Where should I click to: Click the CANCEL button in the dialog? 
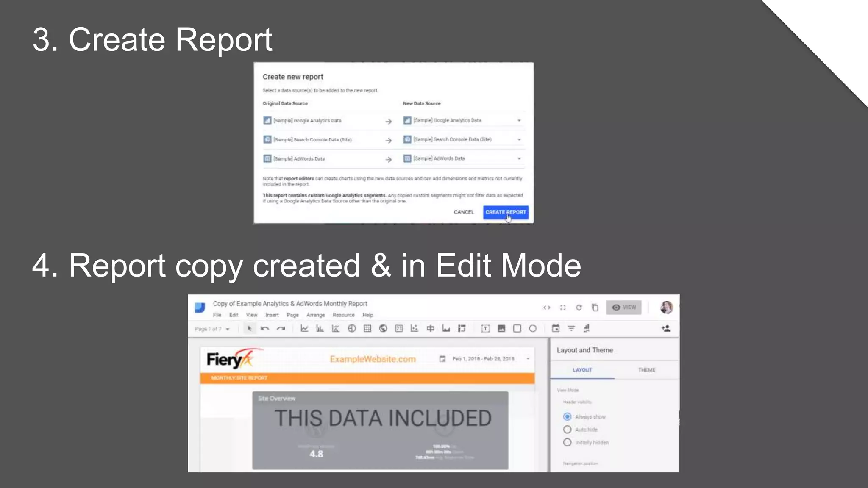coord(464,212)
